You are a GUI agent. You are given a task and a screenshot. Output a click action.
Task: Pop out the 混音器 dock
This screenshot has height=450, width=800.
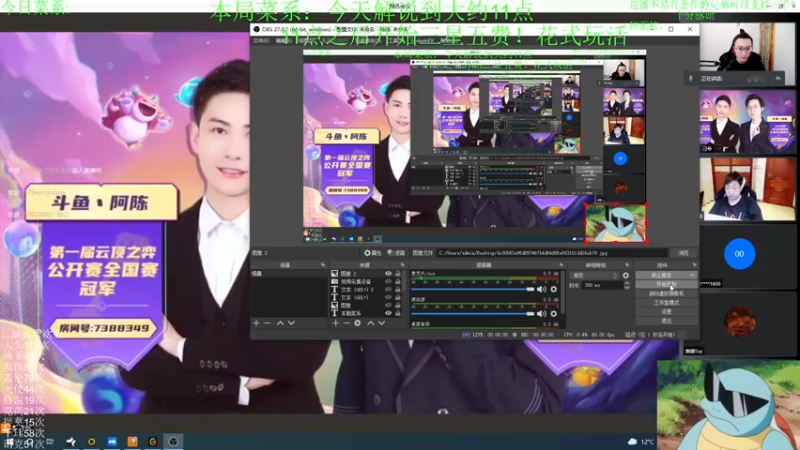click(x=561, y=265)
